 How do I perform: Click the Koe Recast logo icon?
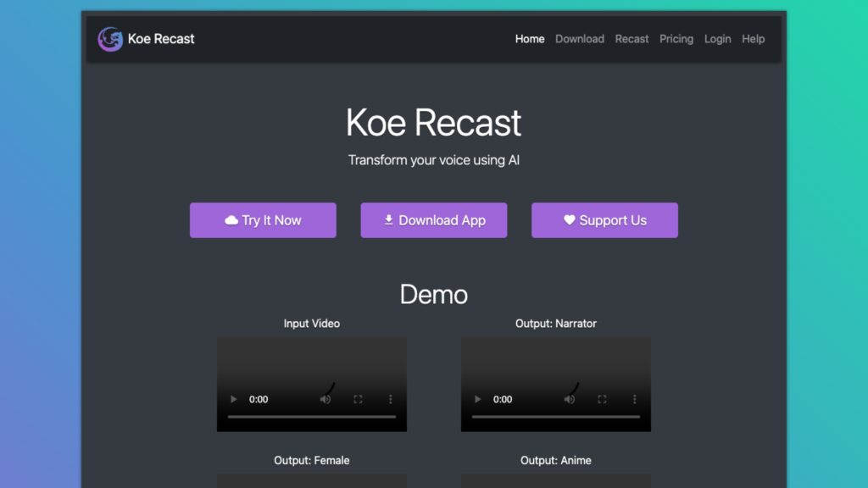coord(110,39)
